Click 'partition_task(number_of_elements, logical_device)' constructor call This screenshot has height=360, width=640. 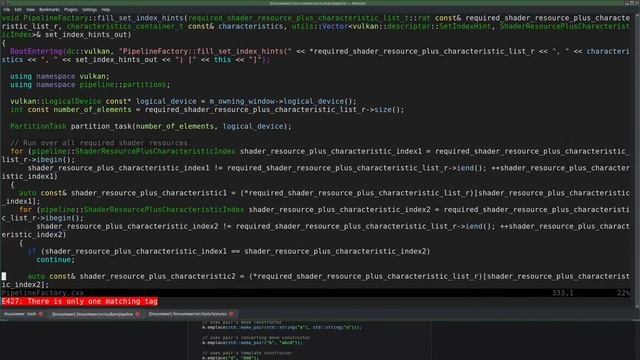(x=181, y=126)
